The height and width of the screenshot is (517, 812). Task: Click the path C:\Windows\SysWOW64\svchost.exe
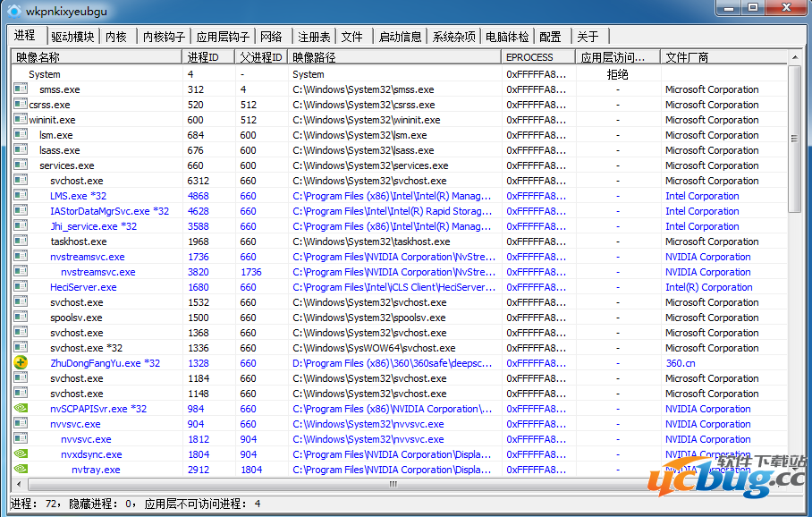pos(374,348)
